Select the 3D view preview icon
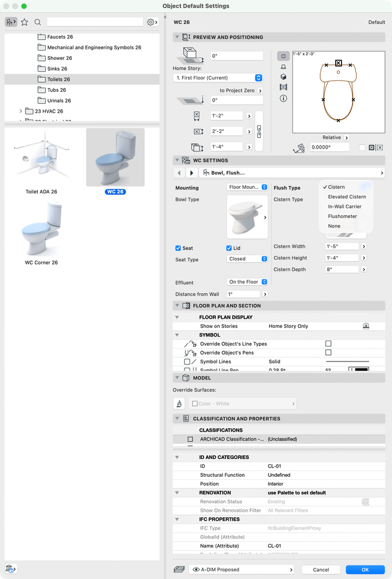Viewport: 392px width, 579px height. click(x=284, y=77)
